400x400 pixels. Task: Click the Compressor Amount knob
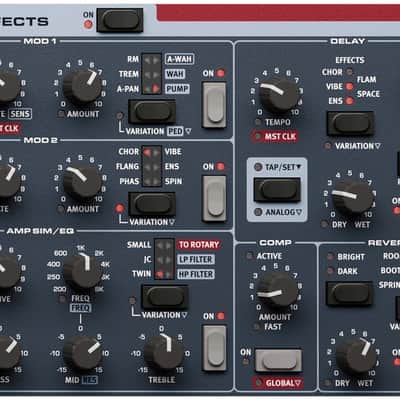277,290
